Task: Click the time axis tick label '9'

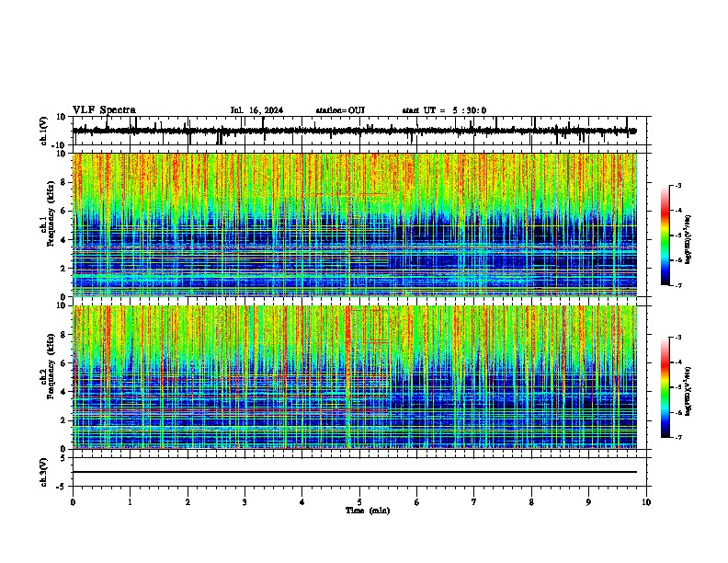Action: 588,502
